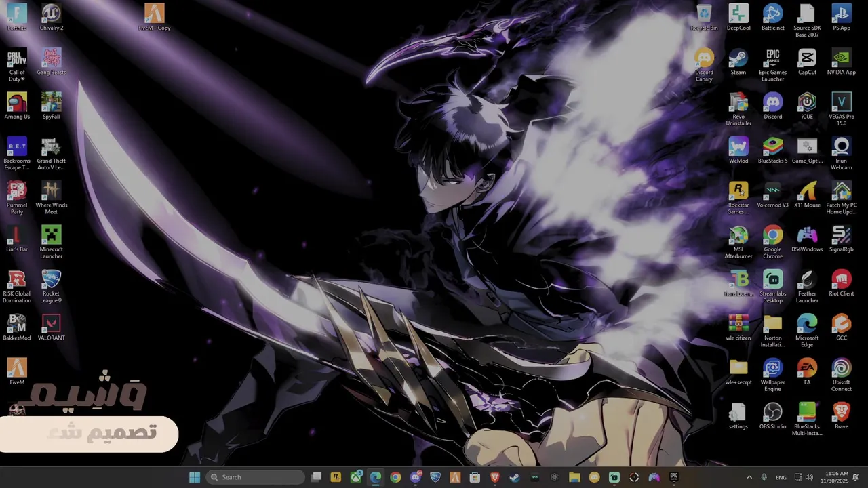The height and width of the screenshot is (488, 868).
Task: Select the Norton Installation folder icon
Action: coord(773,331)
